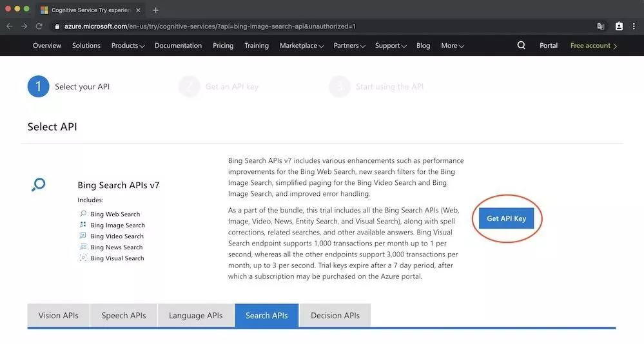Click the Bing Video Search icon
This screenshot has height=344, width=644.
point(83,236)
